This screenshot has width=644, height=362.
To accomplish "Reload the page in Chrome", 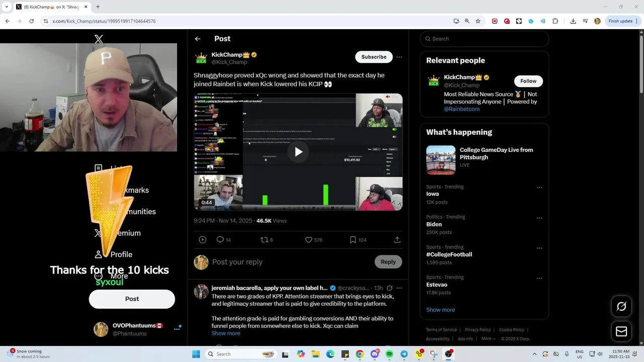I will pyautogui.click(x=31, y=21).
